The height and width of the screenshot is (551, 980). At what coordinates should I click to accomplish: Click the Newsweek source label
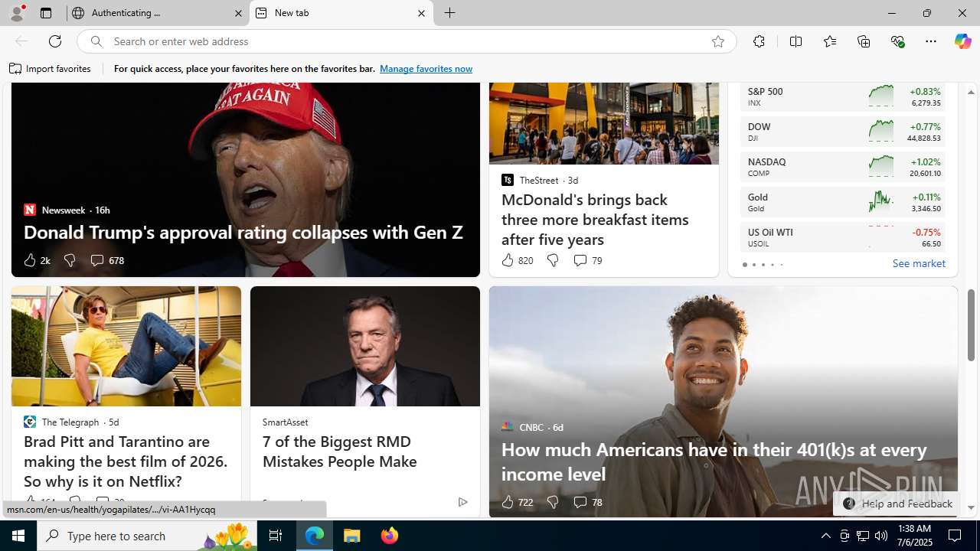[64, 210]
